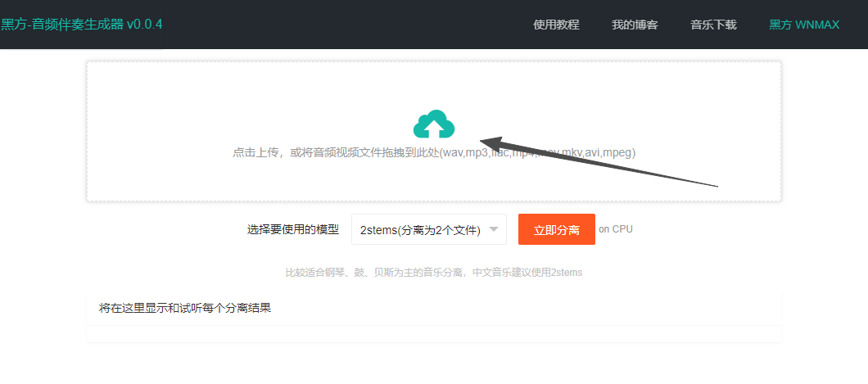Click the 选择要使用的模型 label
868x384 pixels.
[x=292, y=230]
